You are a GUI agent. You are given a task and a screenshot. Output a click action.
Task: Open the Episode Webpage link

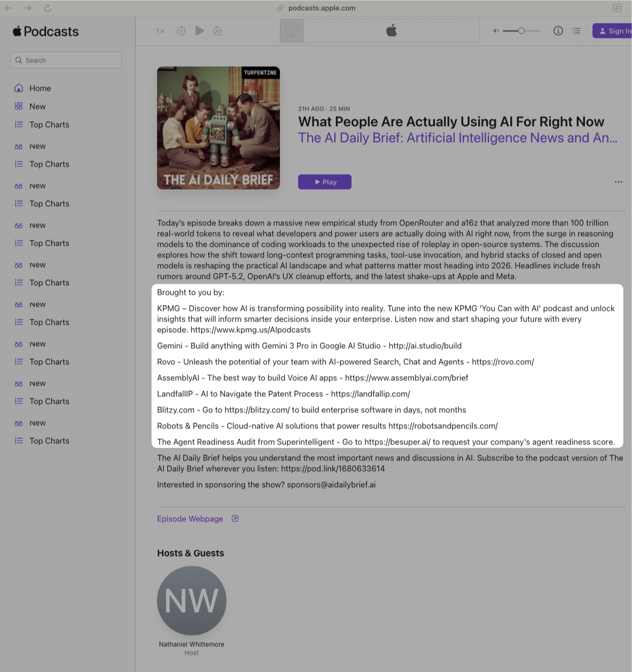[190, 519]
